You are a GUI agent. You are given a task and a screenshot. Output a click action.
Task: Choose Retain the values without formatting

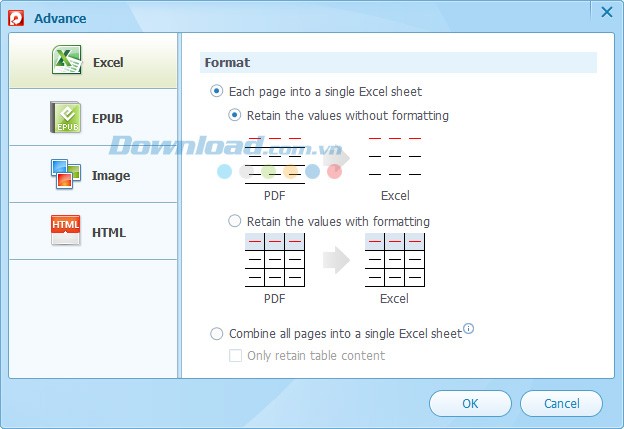[234, 115]
